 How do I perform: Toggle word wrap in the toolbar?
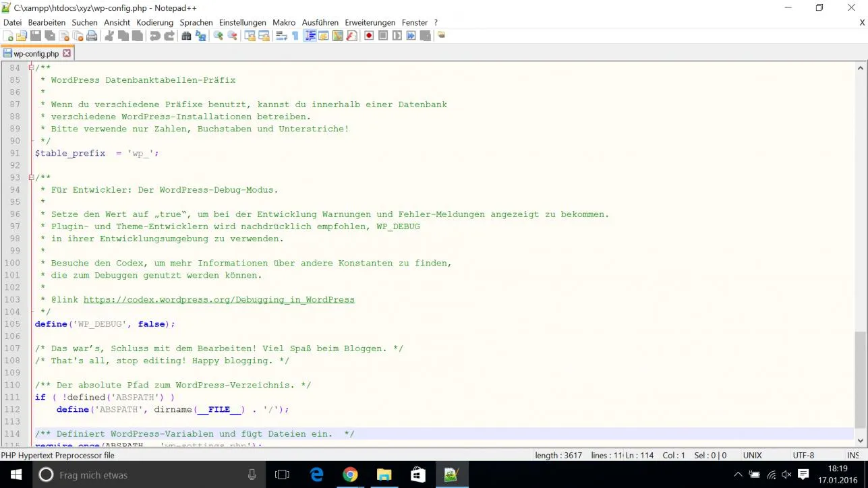coord(281,36)
